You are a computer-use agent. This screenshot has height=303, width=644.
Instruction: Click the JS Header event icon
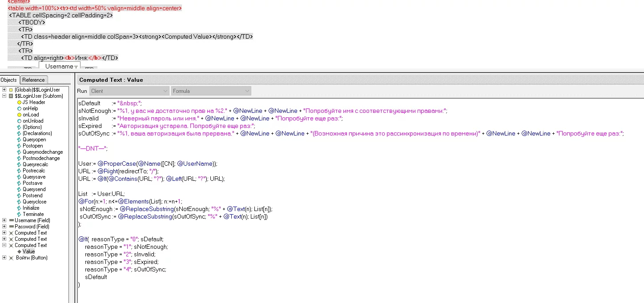(x=19, y=102)
